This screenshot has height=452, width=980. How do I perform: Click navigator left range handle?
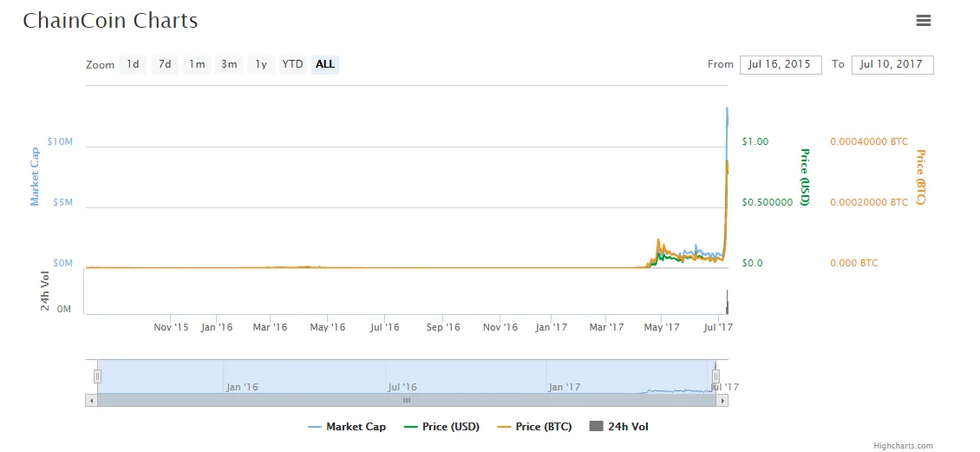(97, 377)
